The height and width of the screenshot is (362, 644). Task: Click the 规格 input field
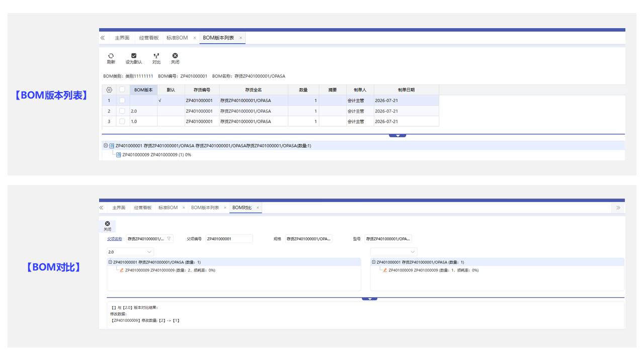click(309, 239)
